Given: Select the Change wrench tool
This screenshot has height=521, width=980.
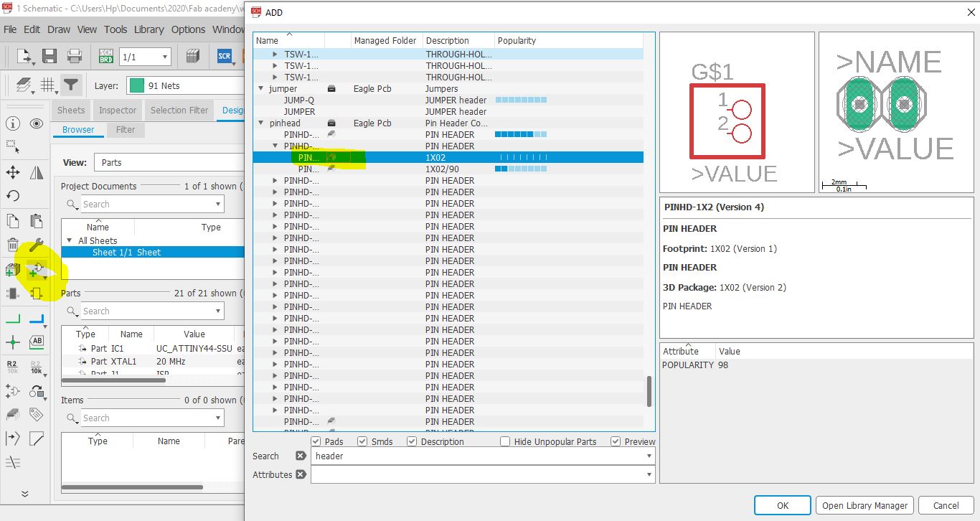Looking at the screenshot, I should (x=37, y=245).
